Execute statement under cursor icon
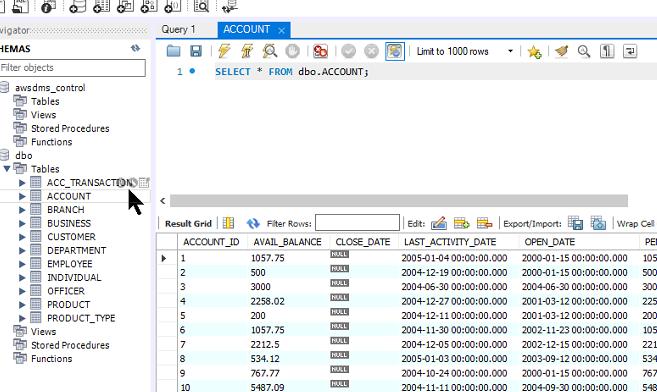 247,51
